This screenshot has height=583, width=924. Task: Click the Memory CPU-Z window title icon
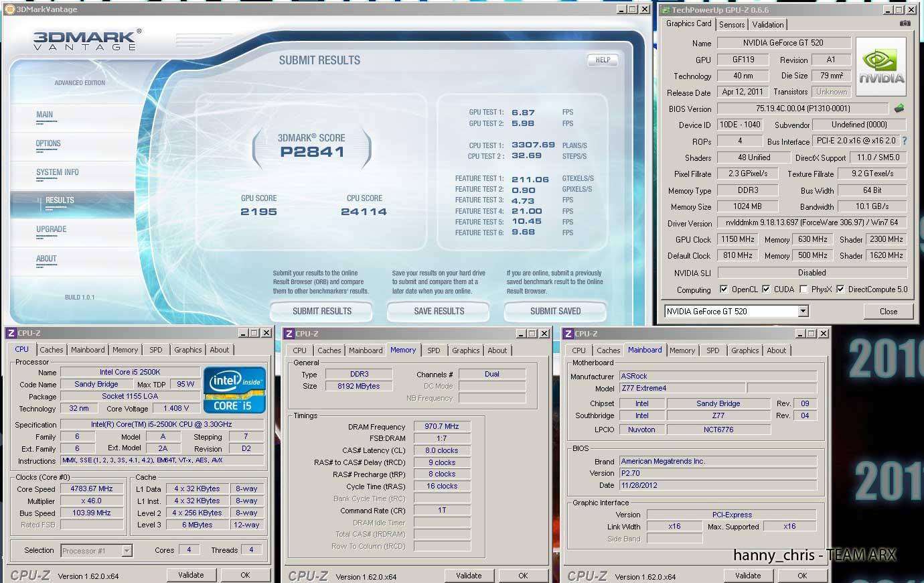tap(289, 334)
